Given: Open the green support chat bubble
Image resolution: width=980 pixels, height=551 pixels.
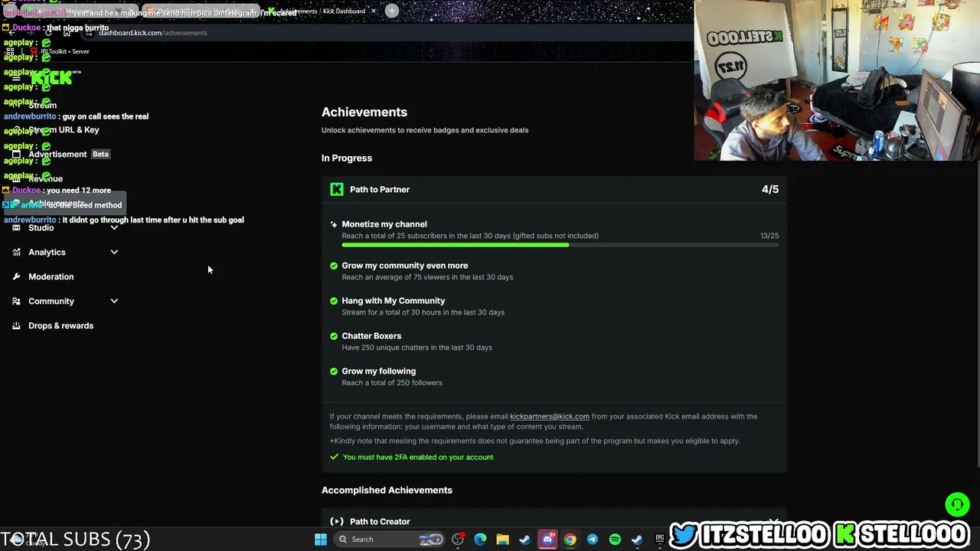Looking at the screenshot, I should (957, 504).
